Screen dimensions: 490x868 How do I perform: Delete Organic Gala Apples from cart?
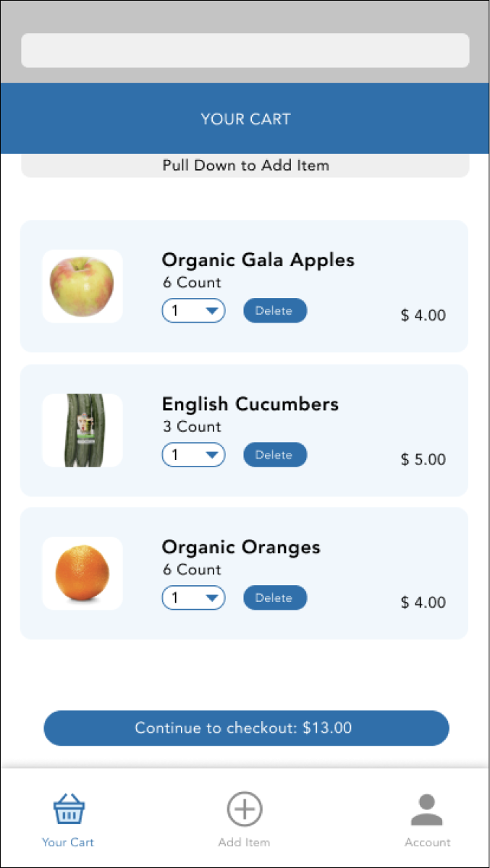tap(274, 311)
